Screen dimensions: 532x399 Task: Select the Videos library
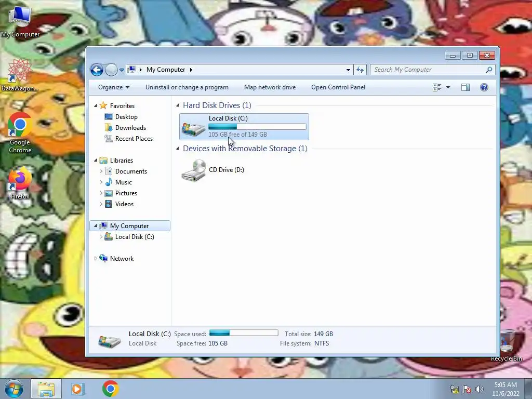[124, 204]
